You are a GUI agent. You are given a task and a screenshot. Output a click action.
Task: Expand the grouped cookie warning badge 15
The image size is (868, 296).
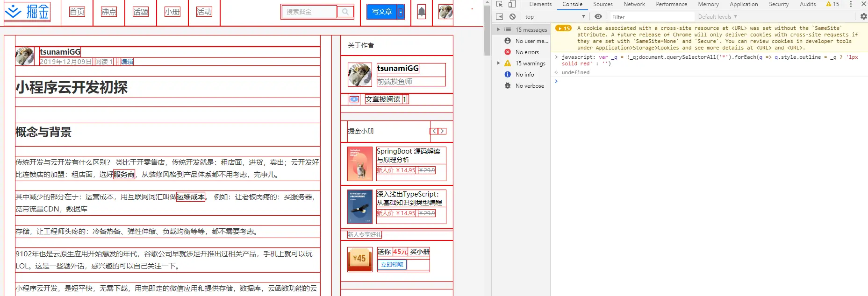[x=564, y=28]
